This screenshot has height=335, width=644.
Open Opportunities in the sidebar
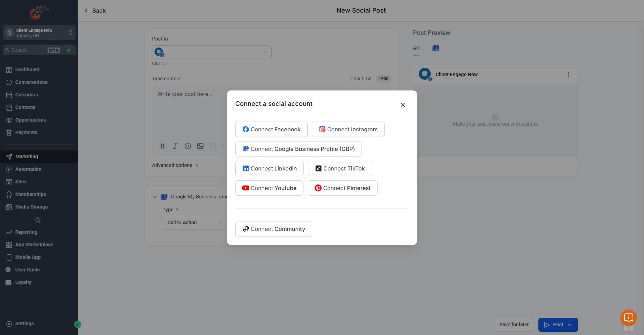tap(39, 120)
